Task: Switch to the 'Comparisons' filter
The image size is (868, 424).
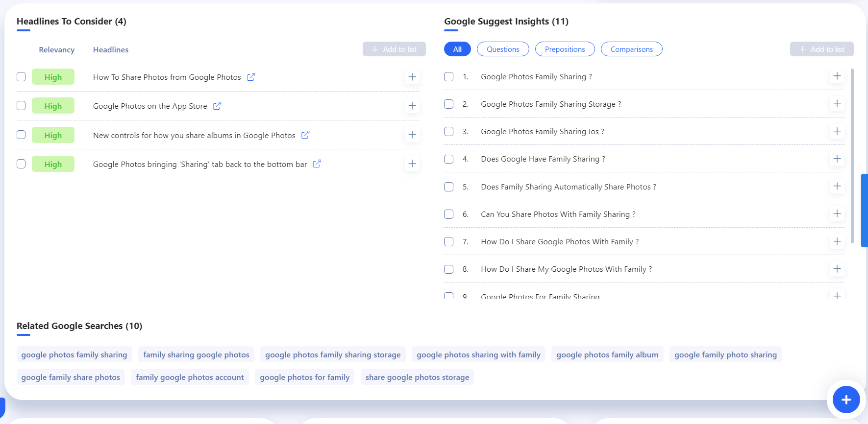Action: [631, 49]
